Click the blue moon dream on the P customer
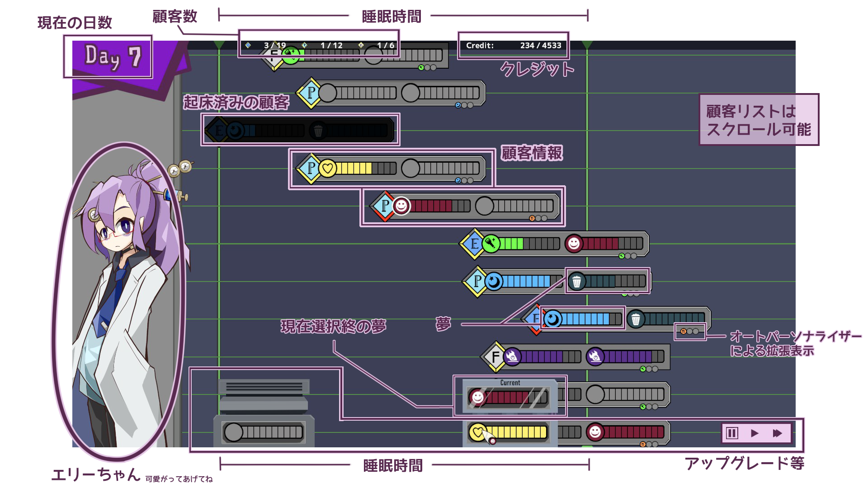Screen dimensions: 868x488 coord(494,282)
